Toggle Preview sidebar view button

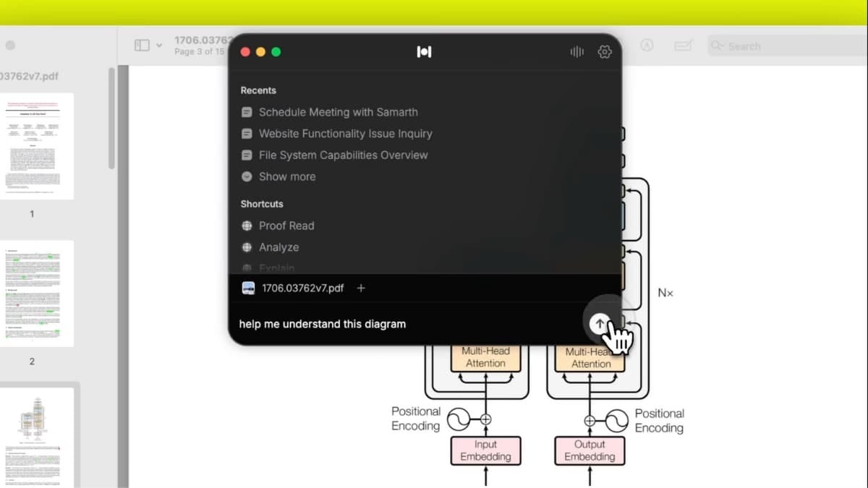pyautogui.click(x=142, y=46)
